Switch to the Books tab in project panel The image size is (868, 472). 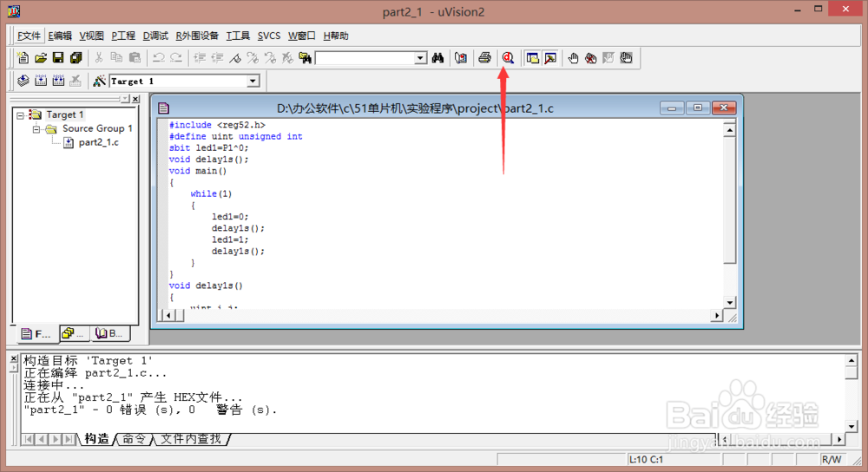tap(109, 333)
